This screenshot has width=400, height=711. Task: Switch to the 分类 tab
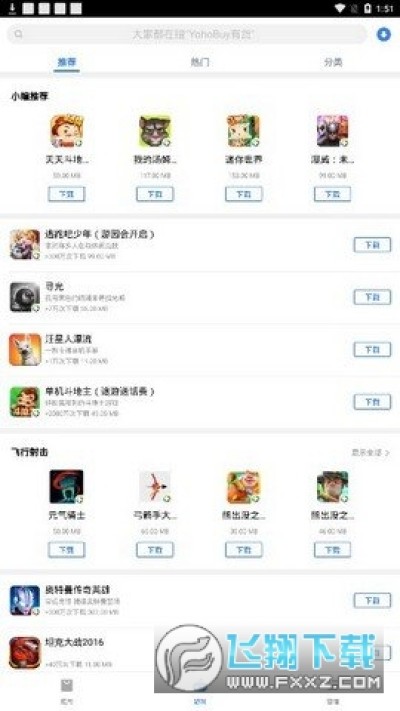(333, 62)
